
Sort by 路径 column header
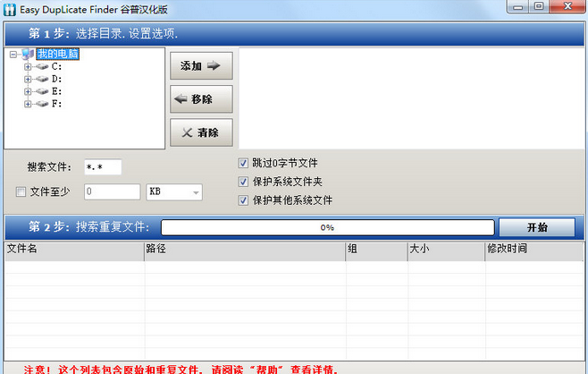pyautogui.click(x=245, y=251)
